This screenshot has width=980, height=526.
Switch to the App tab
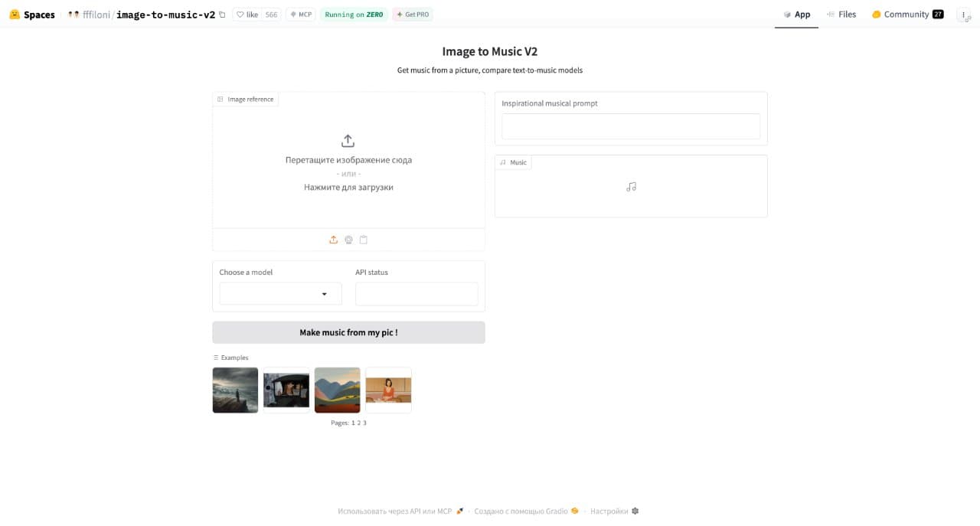[796, 15]
